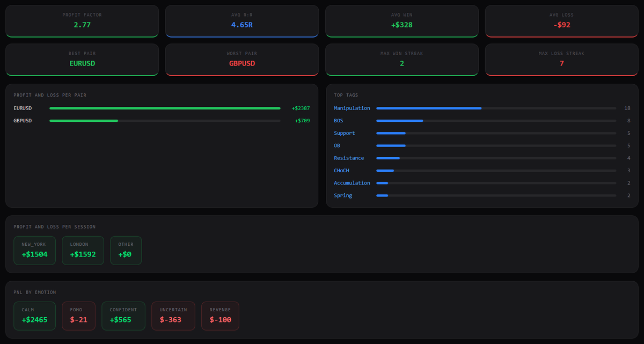Select the EURUSD pair label in chart
The height and width of the screenshot is (344, 644).
[x=23, y=108]
